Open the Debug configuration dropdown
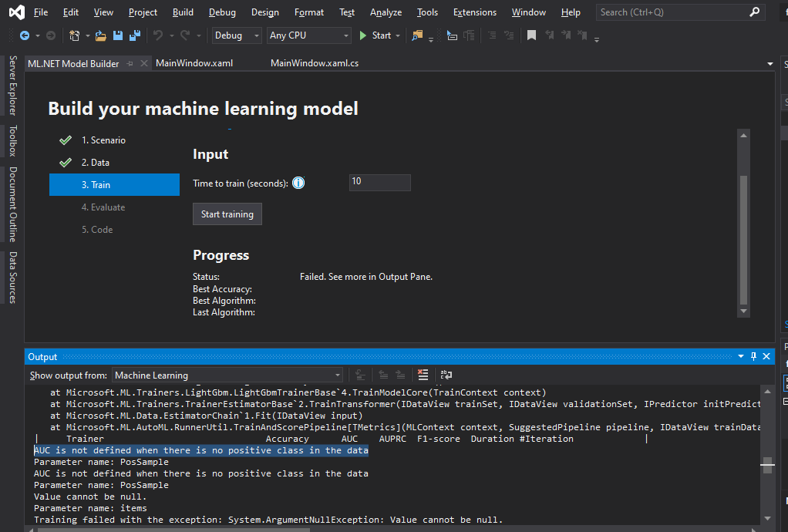Screen dimensions: 788x532 [x=236, y=35]
